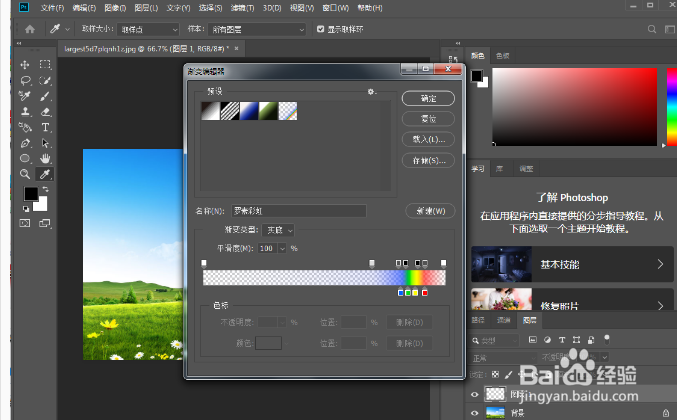Viewport: 677px width, 420px height.
Task: Switch to the Channels tab
Action: [x=503, y=320]
